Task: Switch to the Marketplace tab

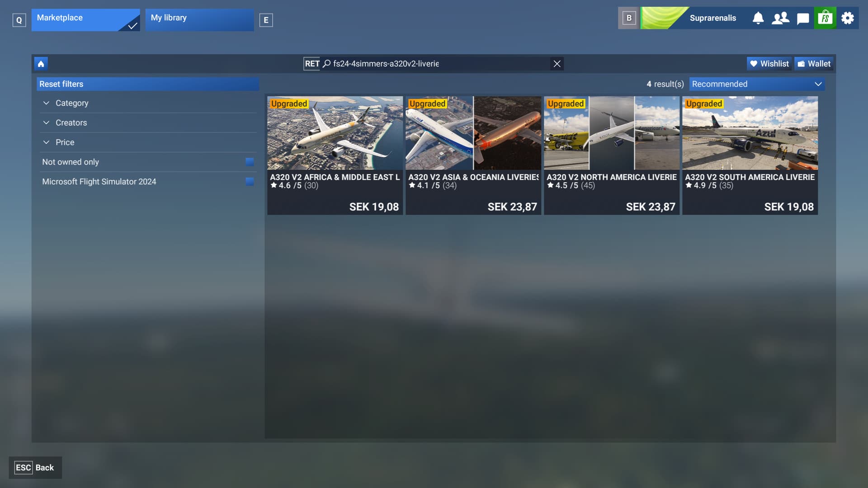Action: click(85, 19)
